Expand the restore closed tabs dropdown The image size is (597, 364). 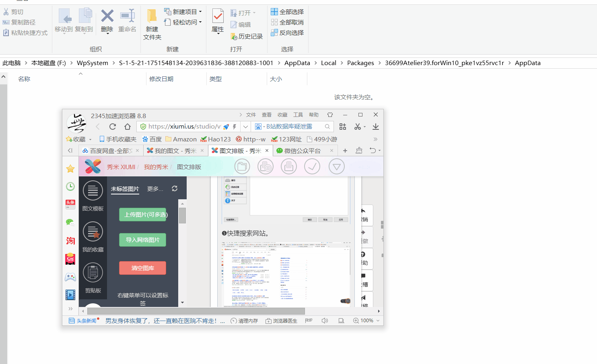tap(380, 151)
